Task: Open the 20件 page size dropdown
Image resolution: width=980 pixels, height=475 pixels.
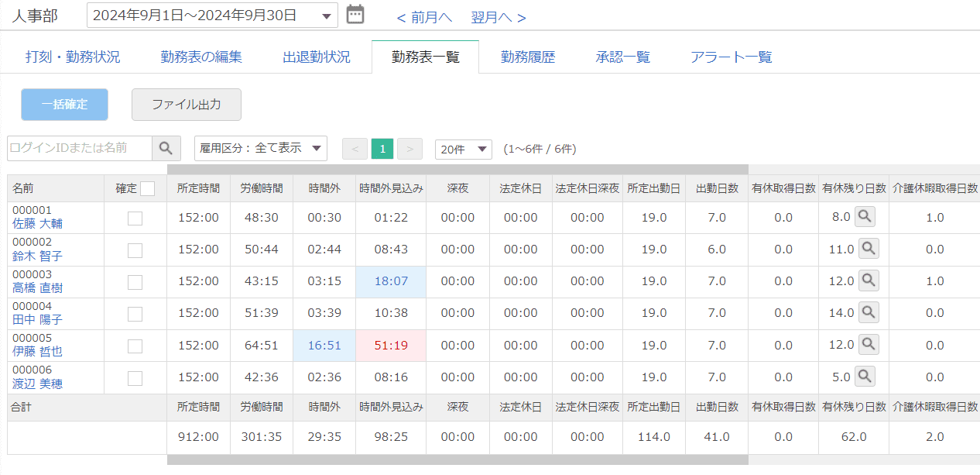Action: tap(463, 149)
